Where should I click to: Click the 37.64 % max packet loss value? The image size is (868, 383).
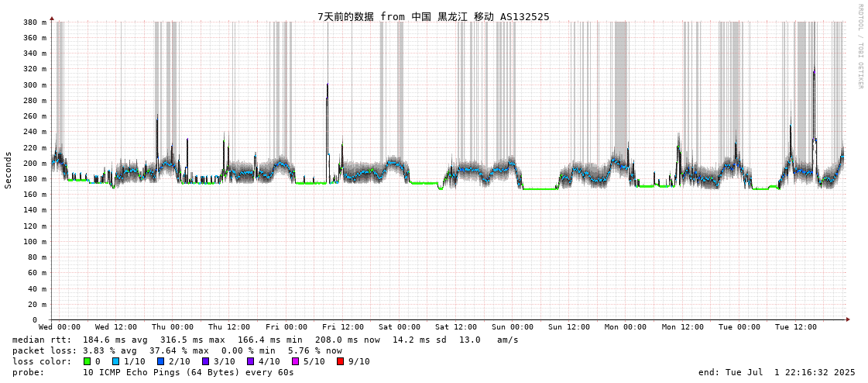click(180, 350)
